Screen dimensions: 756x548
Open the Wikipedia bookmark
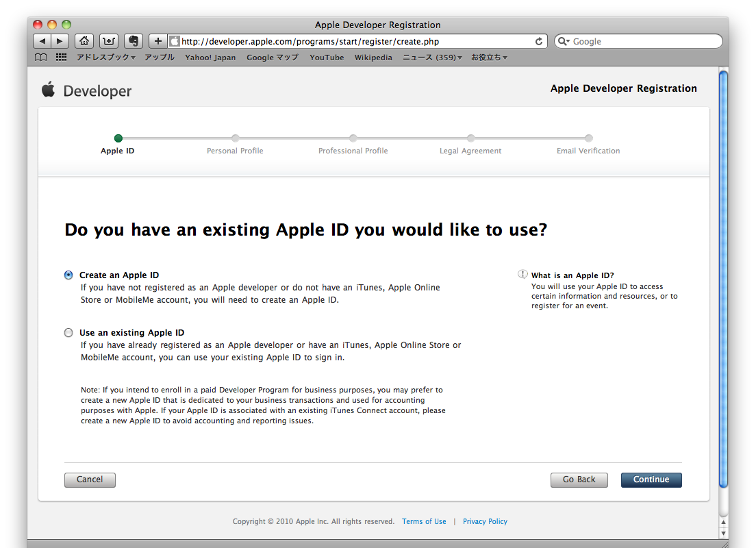[373, 58]
